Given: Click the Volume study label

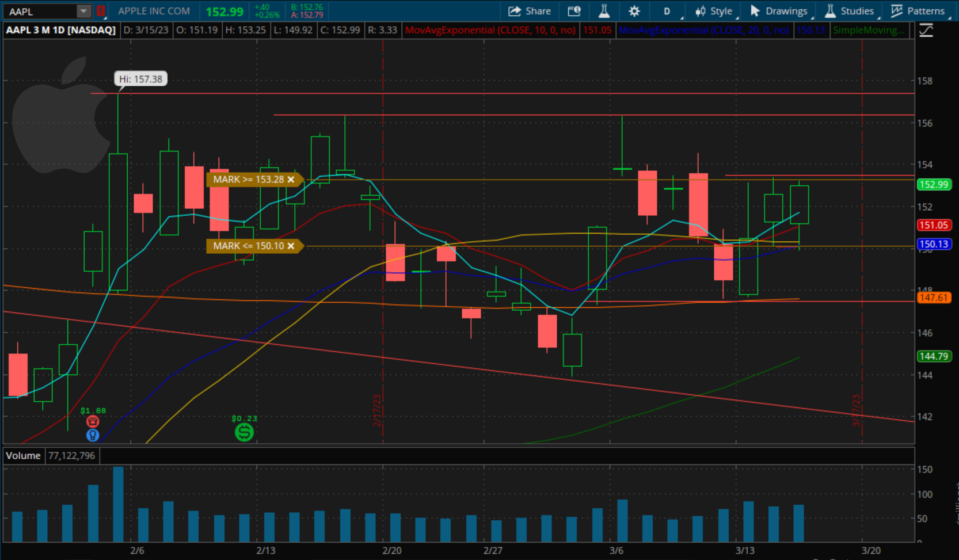Looking at the screenshot, I should 23,455.
